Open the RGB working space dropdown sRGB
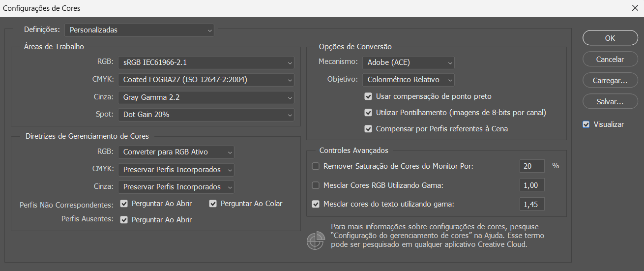Screen dimensions: 644x271 [206, 63]
